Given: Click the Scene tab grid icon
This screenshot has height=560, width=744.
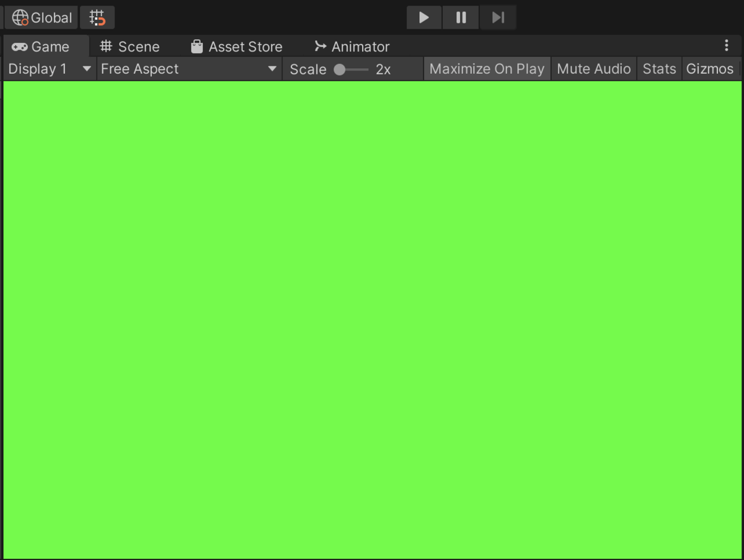Looking at the screenshot, I should 105,46.
